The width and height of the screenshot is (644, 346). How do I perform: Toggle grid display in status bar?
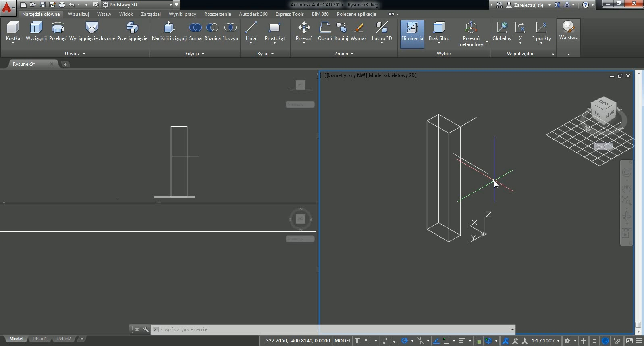[358, 341]
